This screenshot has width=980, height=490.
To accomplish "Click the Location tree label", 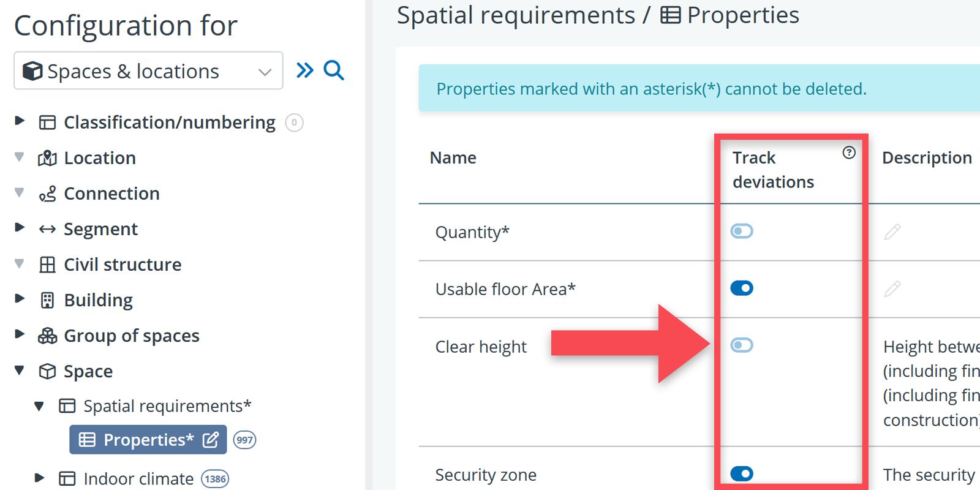I will [100, 158].
